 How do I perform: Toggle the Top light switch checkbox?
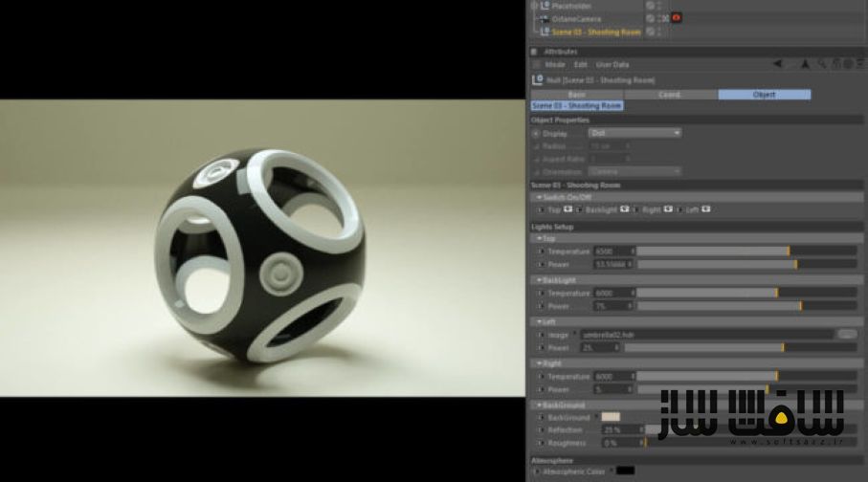[x=568, y=209]
